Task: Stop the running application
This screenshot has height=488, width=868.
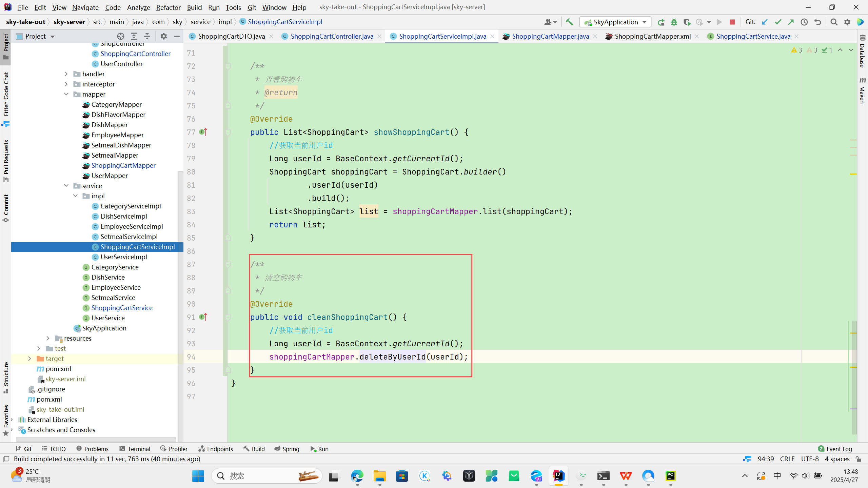Action: pyautogui.click(x=732, y=22)
